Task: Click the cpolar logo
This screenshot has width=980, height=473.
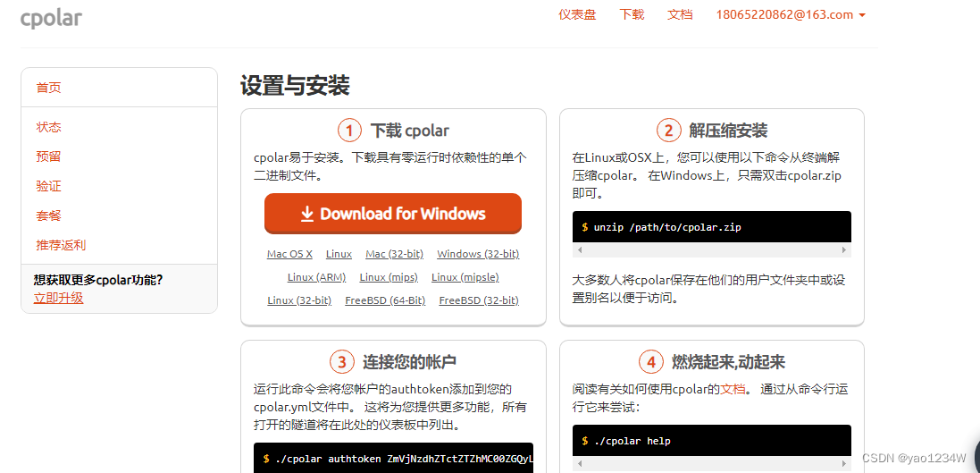Action: coord(51,18)
